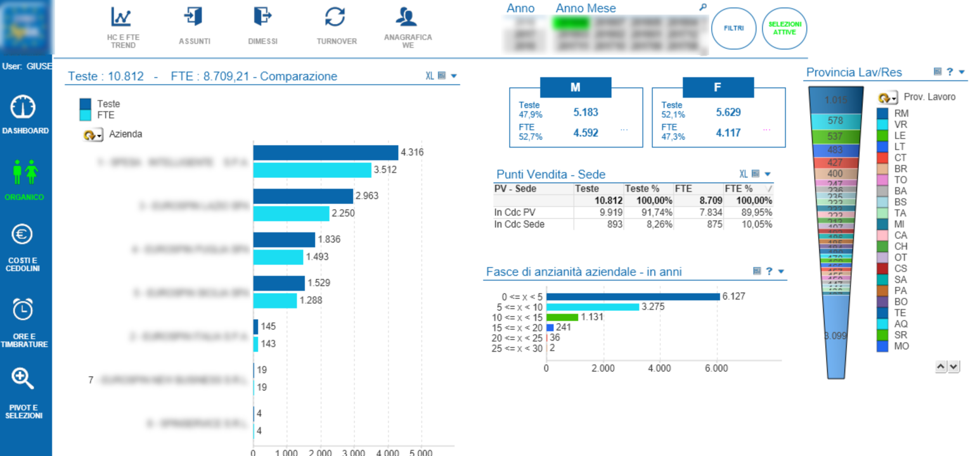Screen dimensions: 980x456
Task: Open Costi e Cedolini euro icon
Action: [x=23, y=235]
